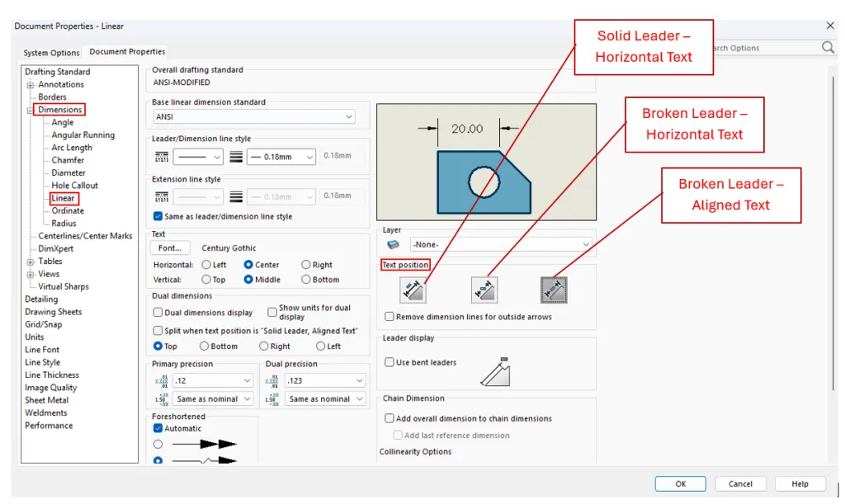This screenshot has width=845, height=504.
Task: Select Right horizontal text alignment
Action: pos(305,265)
